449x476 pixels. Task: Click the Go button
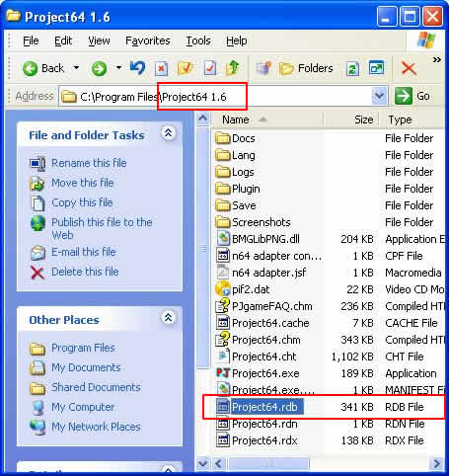click(413, 96)
